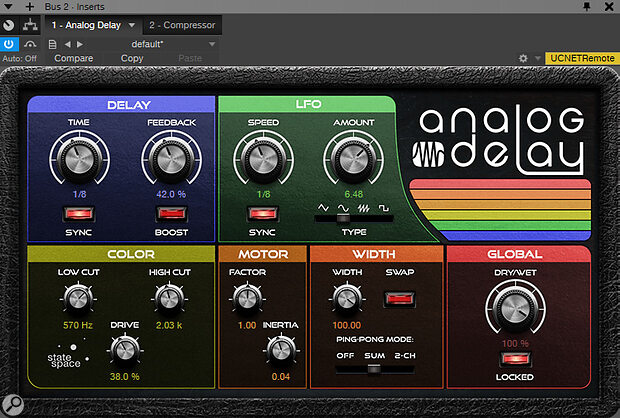This screenshot has height=418, width=620.
Task: Click the LFO AMOUNT knob
Action: pyautogui.click(x=353, y=159)
